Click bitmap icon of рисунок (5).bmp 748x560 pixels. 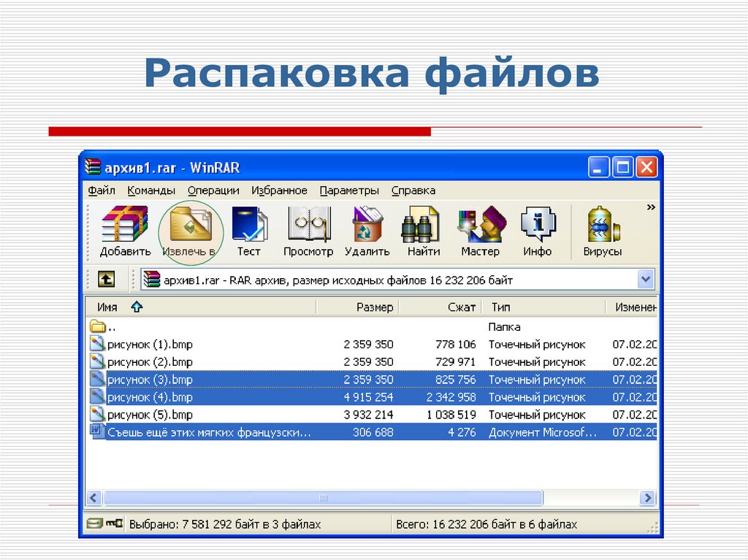coord(97,414)
